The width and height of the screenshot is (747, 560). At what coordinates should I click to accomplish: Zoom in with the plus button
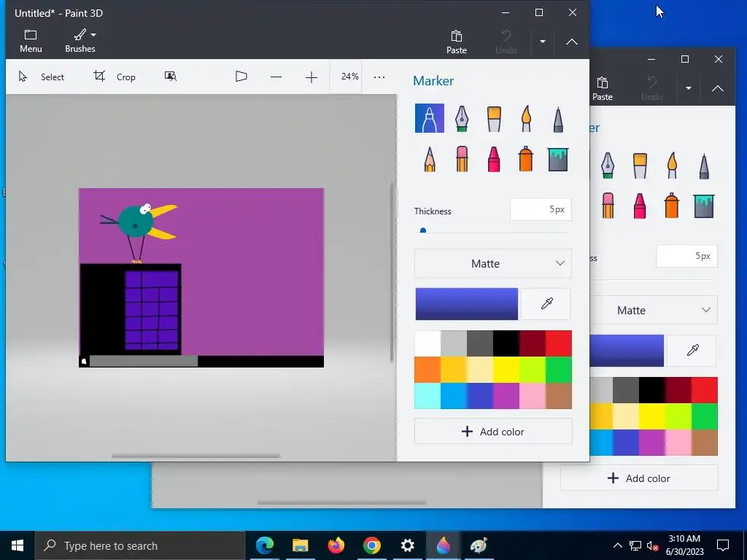pyautogui.click(x=311, y=77)
